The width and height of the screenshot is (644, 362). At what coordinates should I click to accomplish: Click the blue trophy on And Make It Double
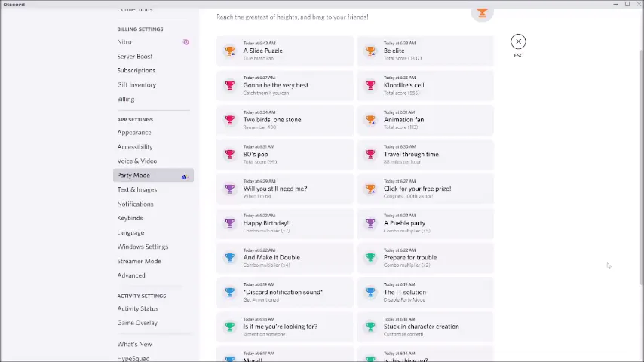click(229, 258)
